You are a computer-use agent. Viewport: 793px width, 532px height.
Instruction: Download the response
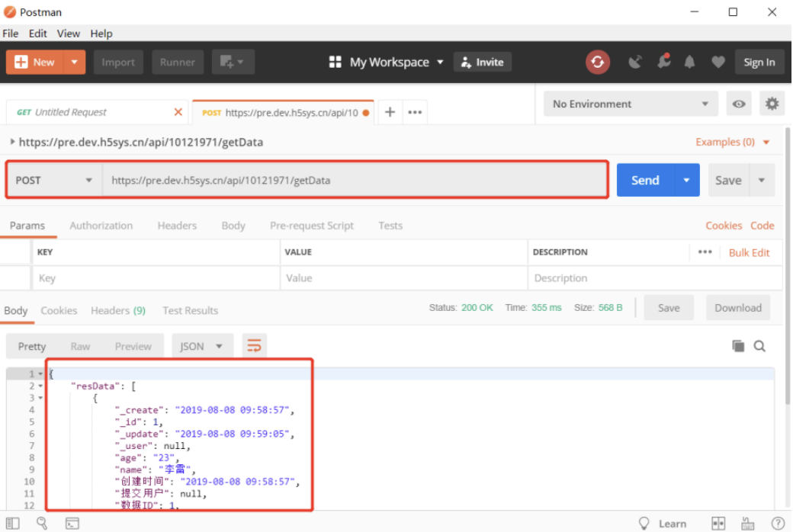coord(738,308)
